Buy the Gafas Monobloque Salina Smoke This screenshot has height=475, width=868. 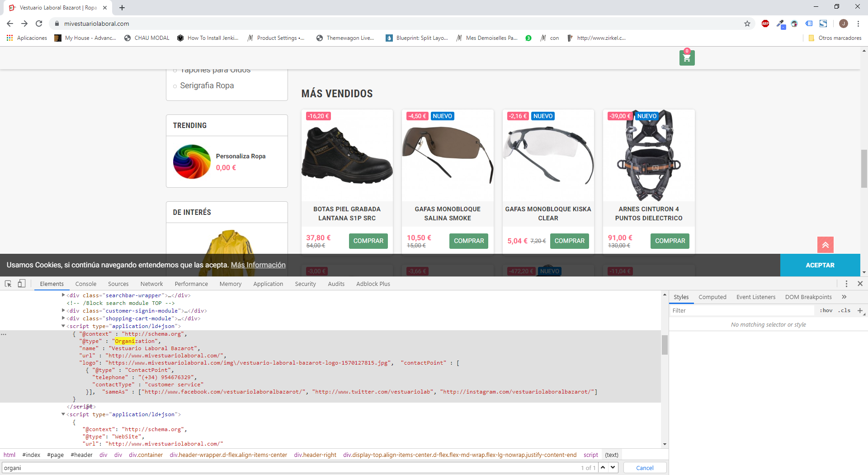469,241
